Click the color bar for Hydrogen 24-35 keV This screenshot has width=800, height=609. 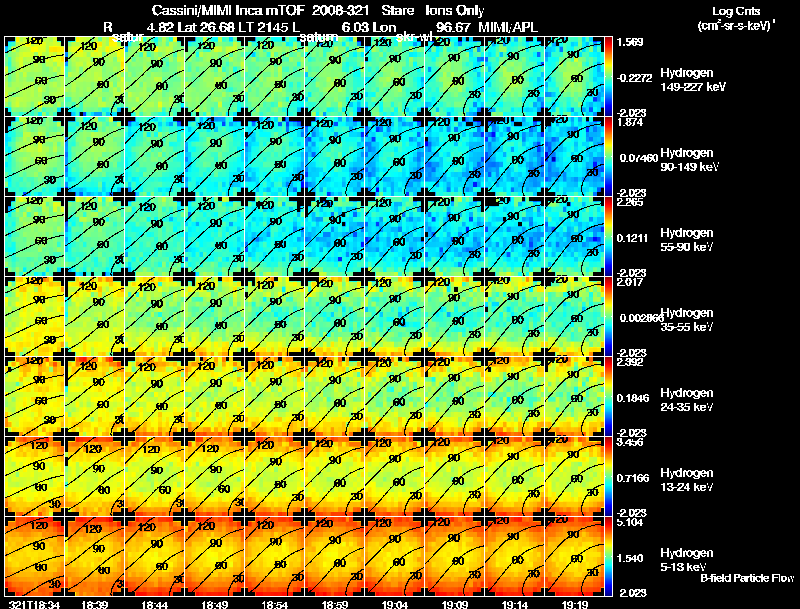pyautogui.click(x=609, y=397)
